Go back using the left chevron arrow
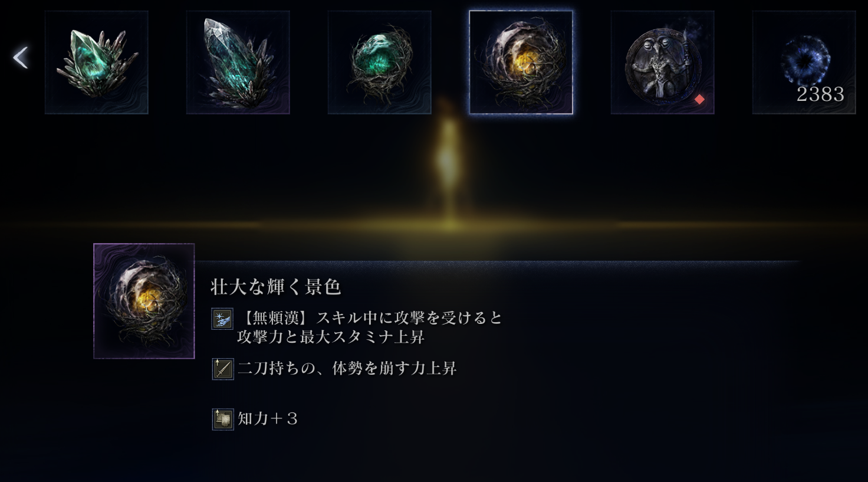This screenshot has width=868, height=482. pyautogui.click(x=21, y=58)
